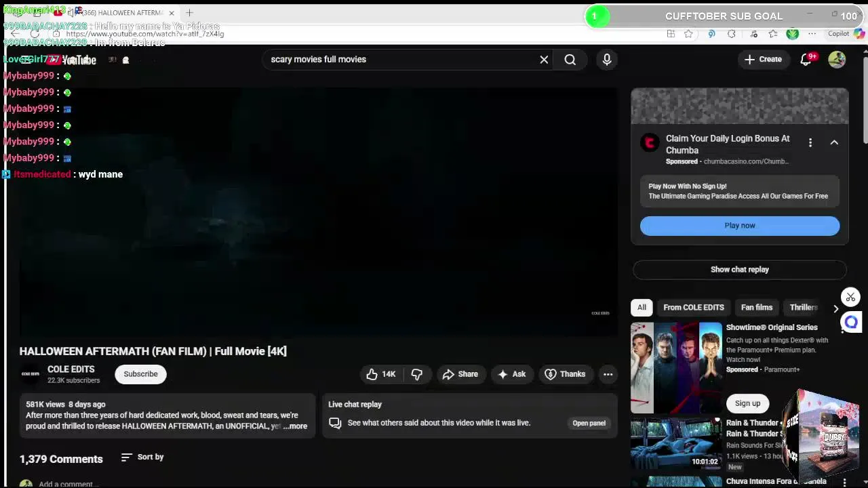This screenshot has height=488, width=868.
Task: Show next category chips with arrow
Action: point(835,308)
